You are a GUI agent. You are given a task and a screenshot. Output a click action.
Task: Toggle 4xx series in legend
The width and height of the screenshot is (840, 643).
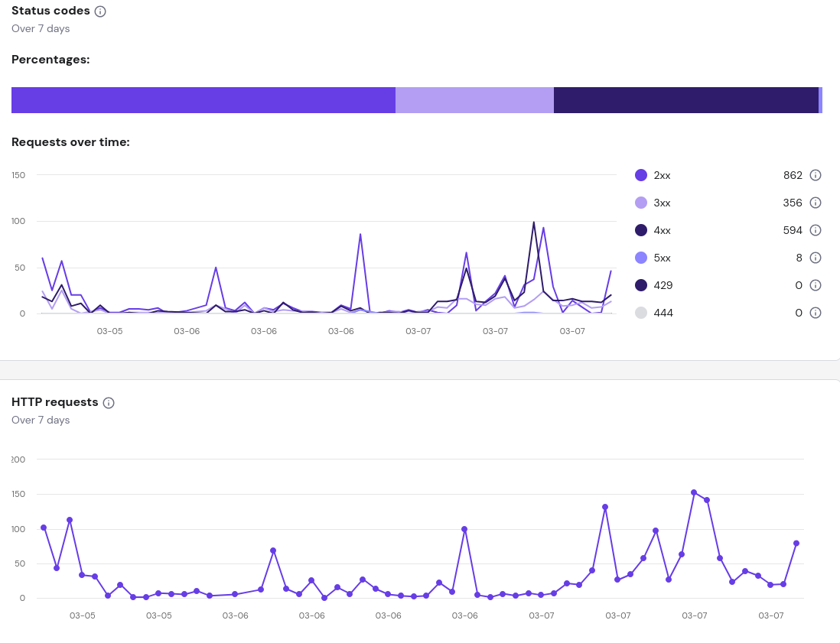click(641, 230)
